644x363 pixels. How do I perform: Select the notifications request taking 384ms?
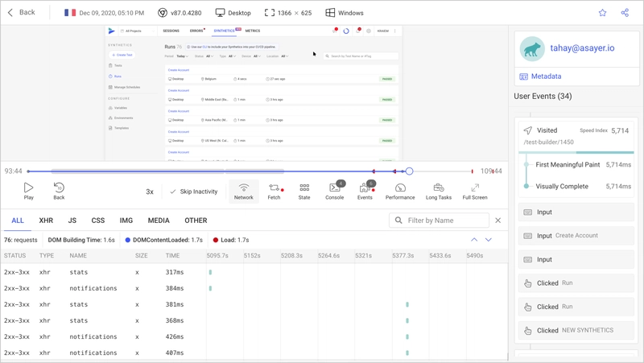pos(254,288)
